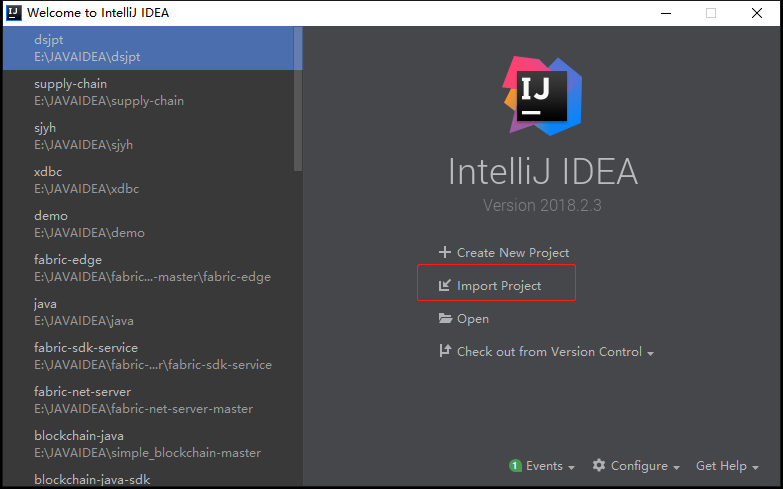Open the Events menu label
This screenshot has height=489, width=783.
point(544,466)
